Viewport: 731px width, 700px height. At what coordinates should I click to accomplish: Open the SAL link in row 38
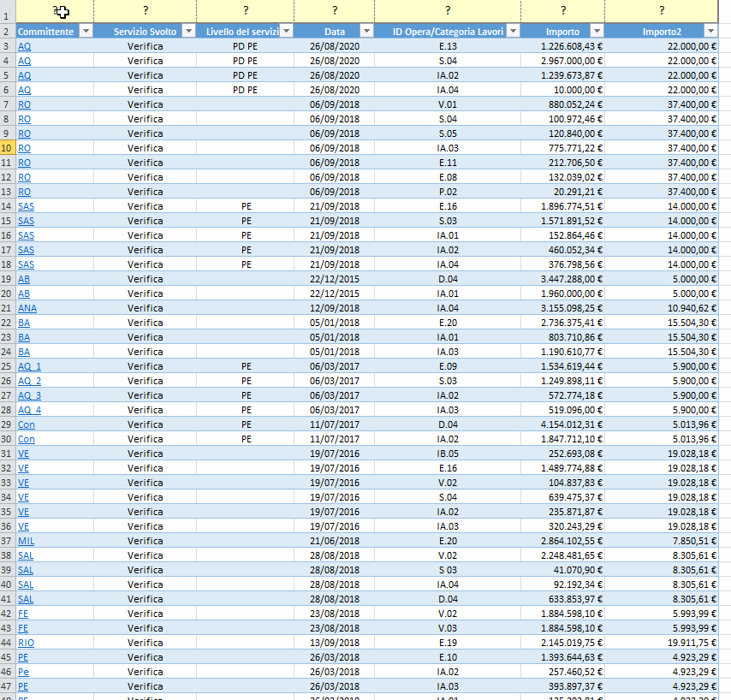(26, 555)
